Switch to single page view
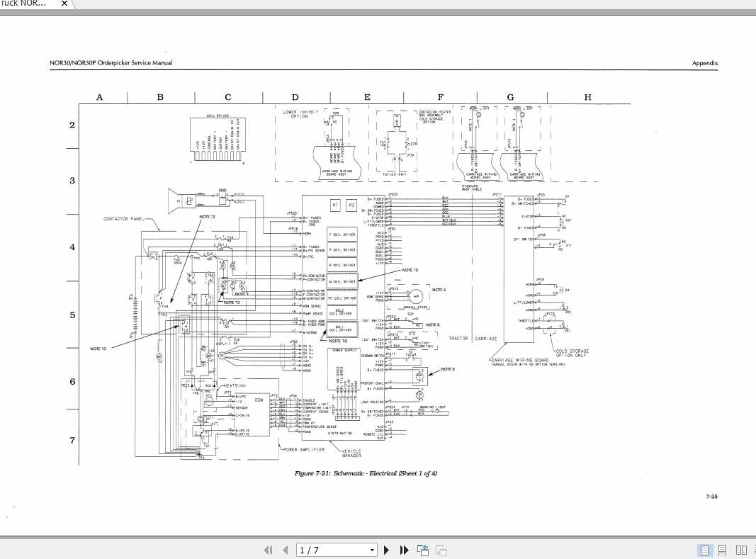Image resolution: width=756 pixels, height=559 pixels. pyautogui.click(x=705, y=550)
